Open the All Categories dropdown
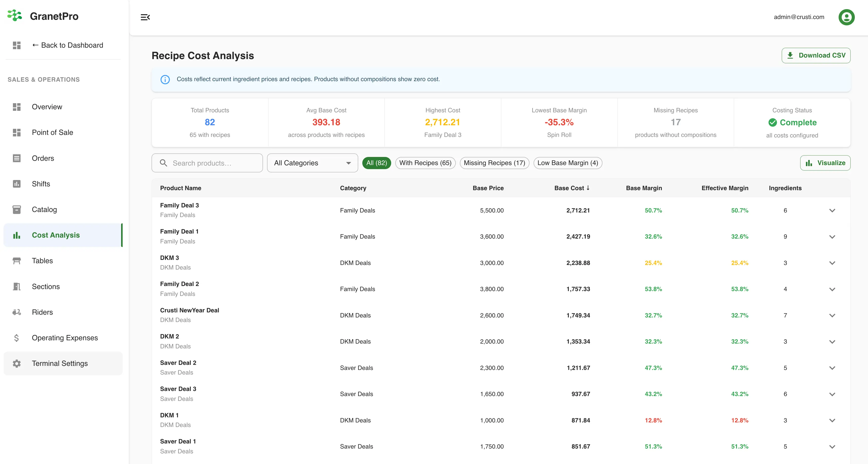Image resolution: width=868 pixels, height=464 pixels. (312, 163)
